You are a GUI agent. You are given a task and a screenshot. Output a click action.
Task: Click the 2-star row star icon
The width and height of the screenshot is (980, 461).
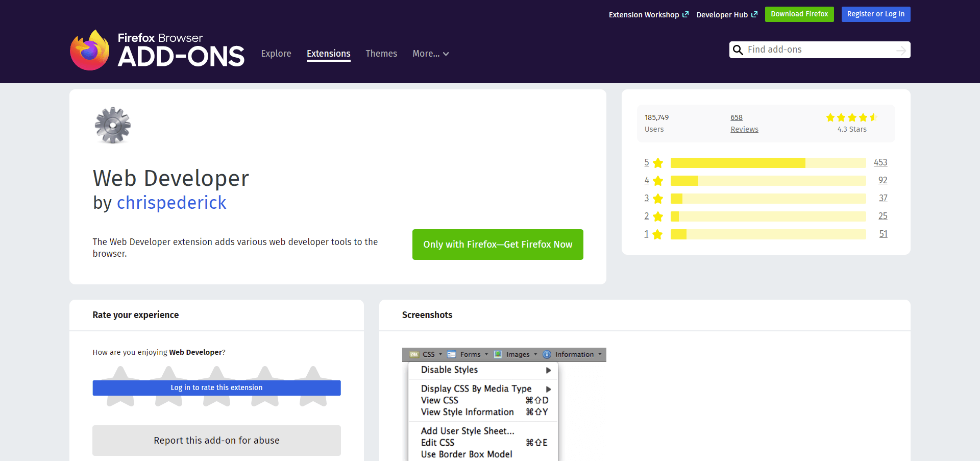[x=658, y=216]
